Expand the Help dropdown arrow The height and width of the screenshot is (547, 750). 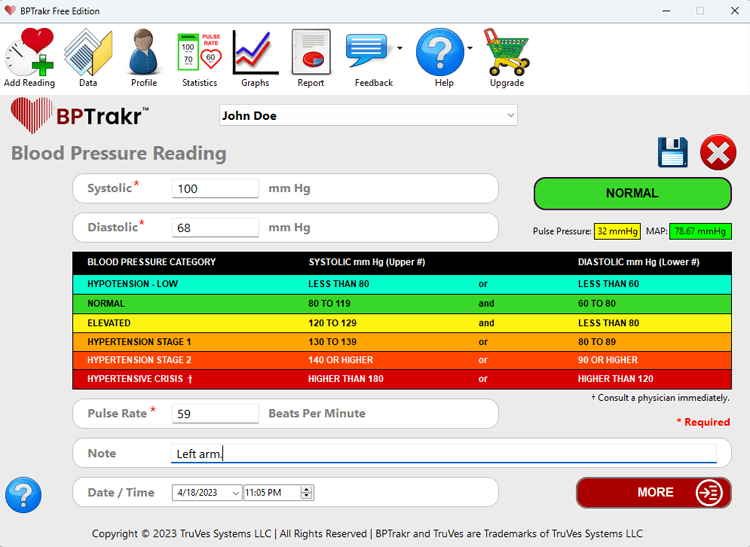coord(470,48)
